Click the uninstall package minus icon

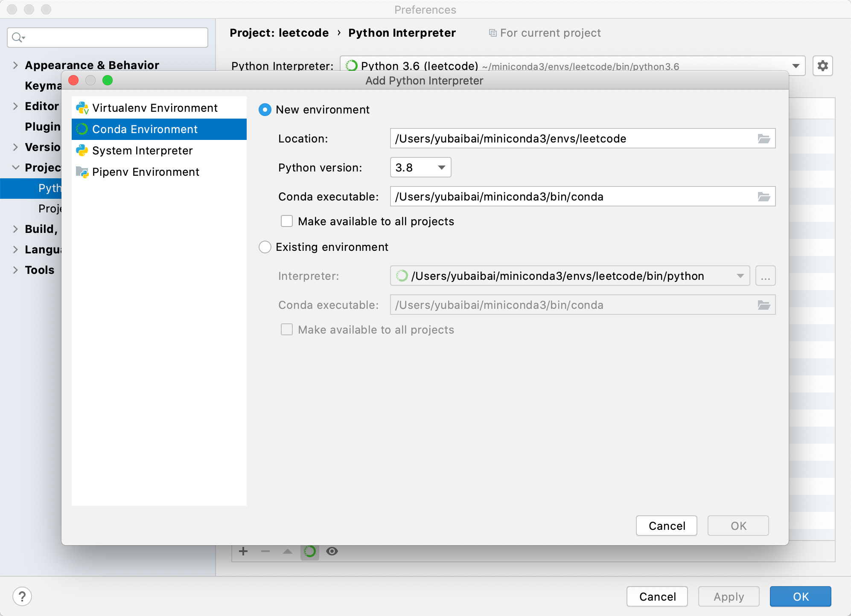265,551
